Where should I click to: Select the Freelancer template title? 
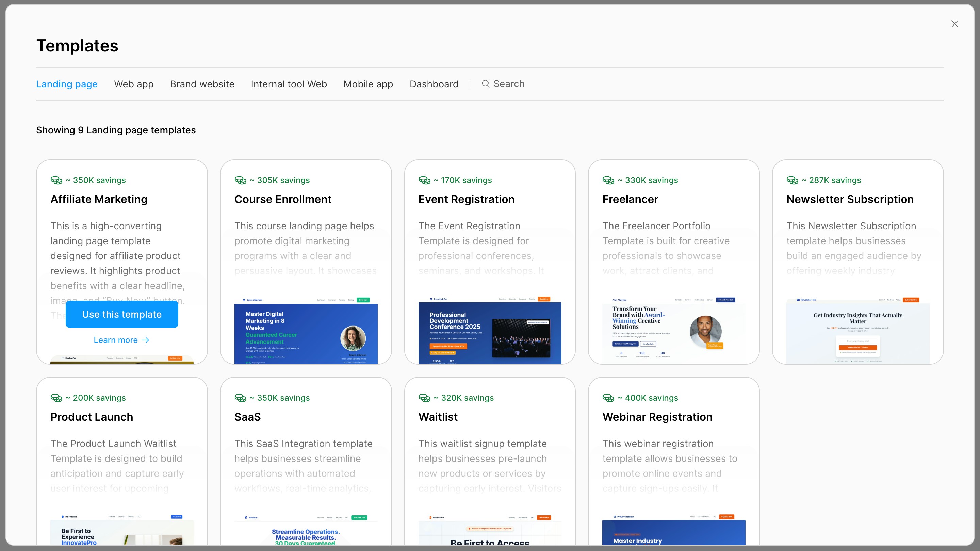(631, 199)
